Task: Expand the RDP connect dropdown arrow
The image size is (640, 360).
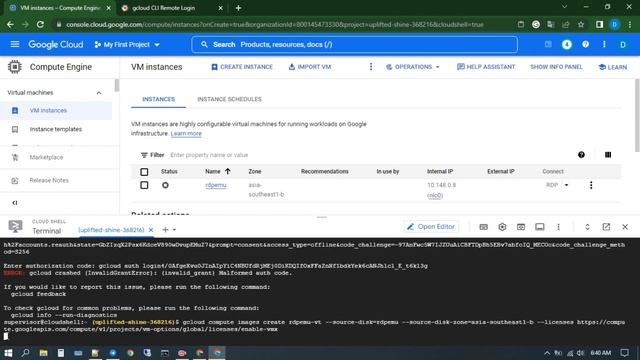Action: click(566, 185)
